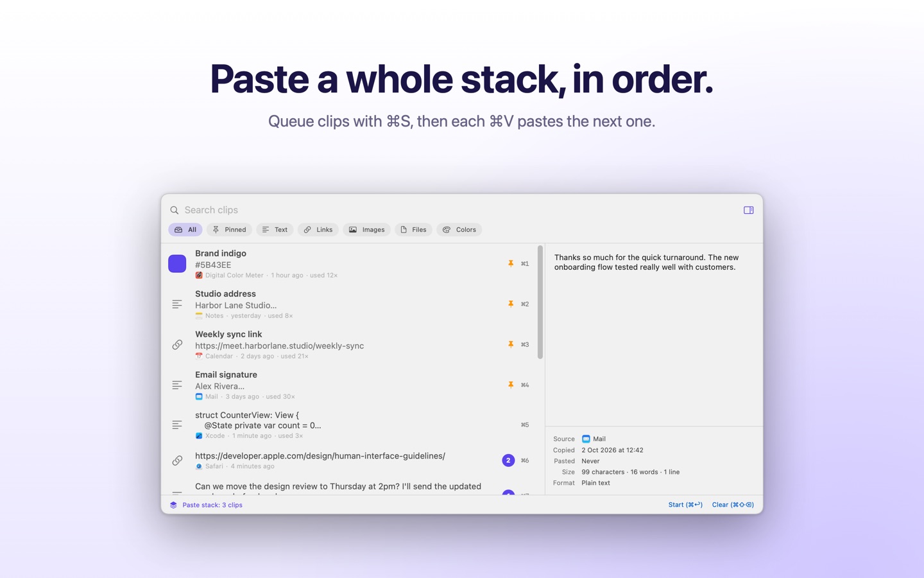Viewport: 924px width, 578px height.
Task: Click stack position badge 2
Action: point(508,460)
